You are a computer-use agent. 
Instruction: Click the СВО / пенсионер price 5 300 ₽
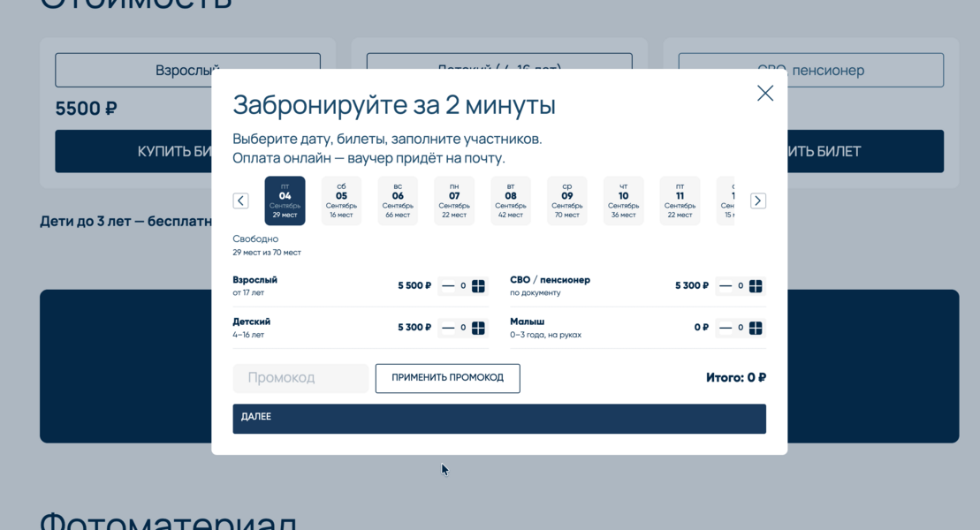tap(692, 285)
